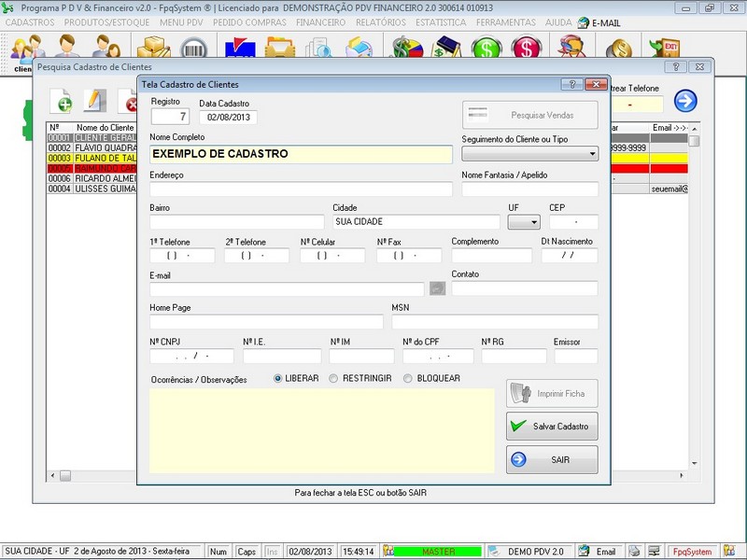This screenshot has height=560, width=747.
Task: Click the green dollar sign toolbar icon
Action: click(486, 50)
